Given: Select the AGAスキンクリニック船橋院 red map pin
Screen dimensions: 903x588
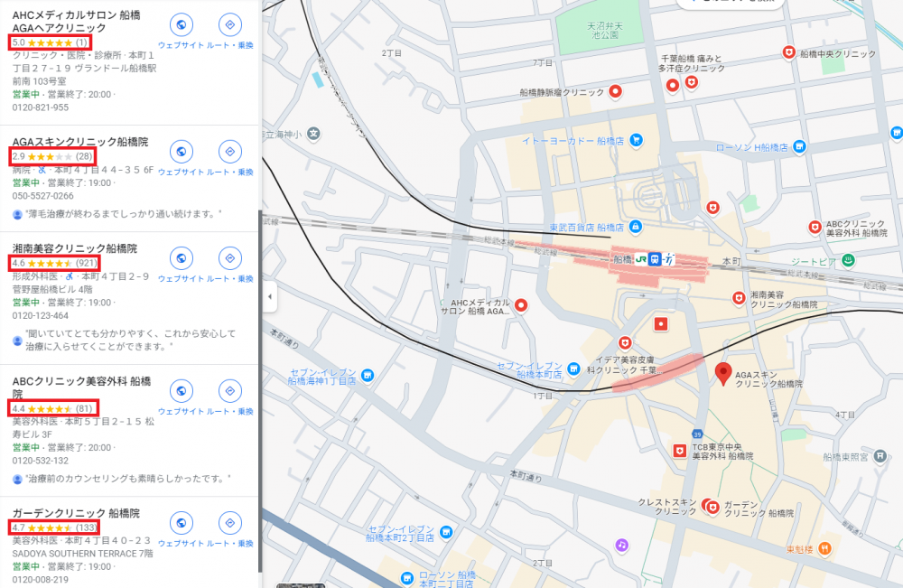Looking at the screenshot, I should tap(722, 374).
